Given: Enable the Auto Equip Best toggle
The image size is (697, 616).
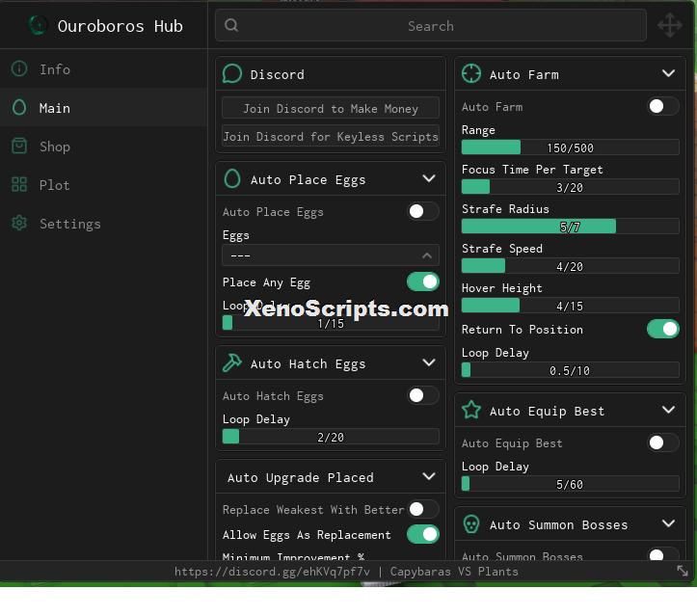Looking at the screenshot, I should (x=662, y=442).
